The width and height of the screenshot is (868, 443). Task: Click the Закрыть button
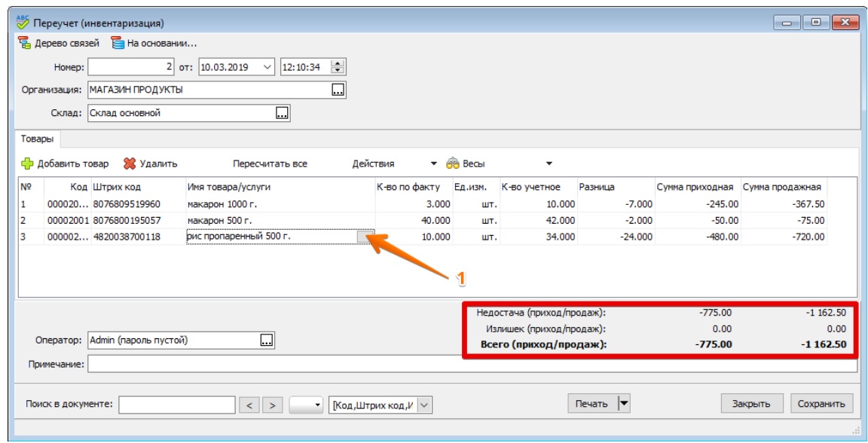coord(752,404)
